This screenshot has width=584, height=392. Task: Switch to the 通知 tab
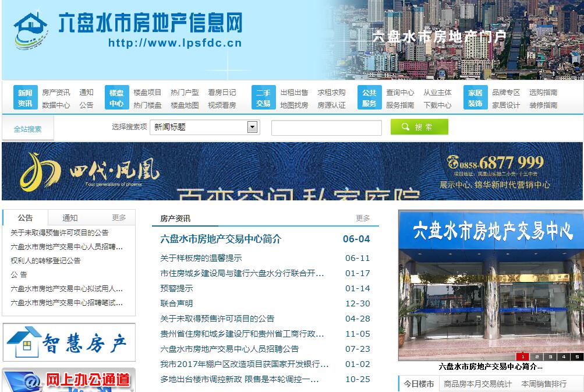70,218
